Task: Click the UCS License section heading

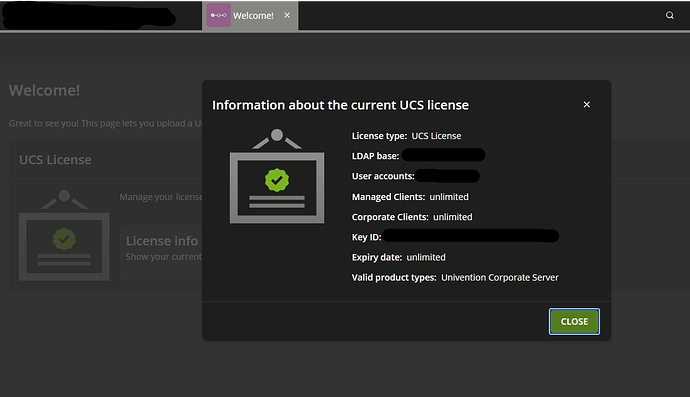Action: click(55, 160)
